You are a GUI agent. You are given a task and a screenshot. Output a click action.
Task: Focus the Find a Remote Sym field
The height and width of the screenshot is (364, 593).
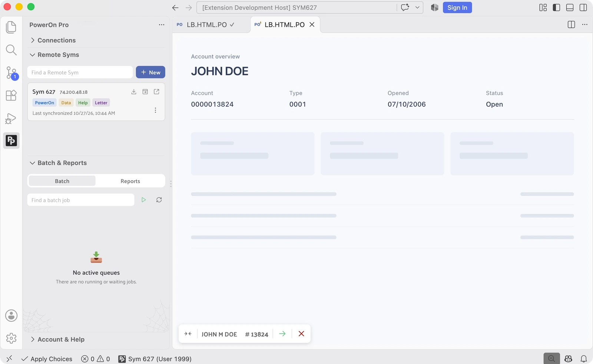point(80,72)
